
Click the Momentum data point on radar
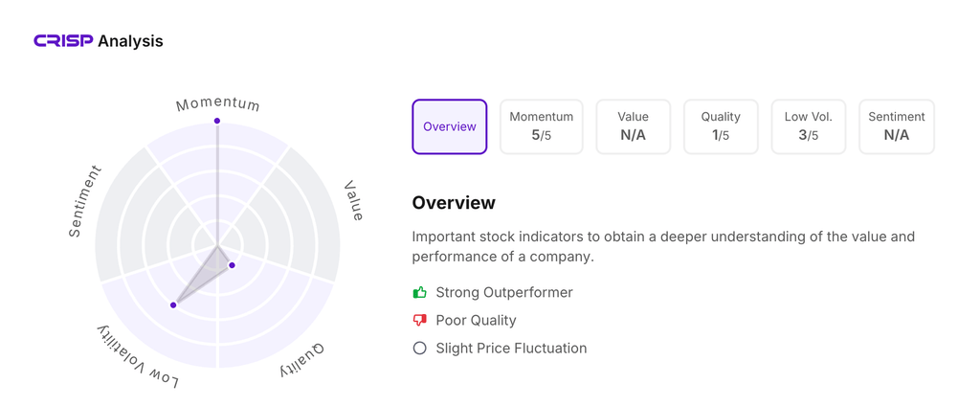(217, 121)
